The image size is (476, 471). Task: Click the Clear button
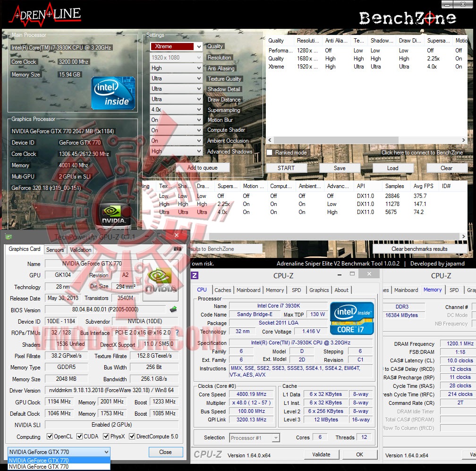point(447,168)
